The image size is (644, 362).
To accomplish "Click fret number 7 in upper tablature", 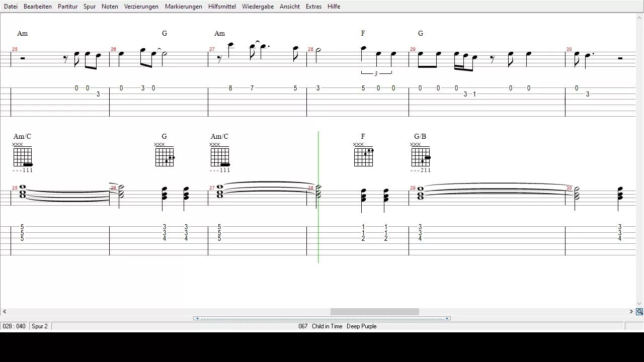I will point(252,88).
